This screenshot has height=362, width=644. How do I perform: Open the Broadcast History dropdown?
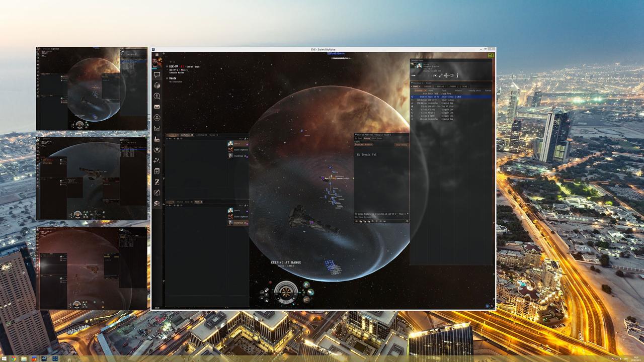click(x=363, y=144)
